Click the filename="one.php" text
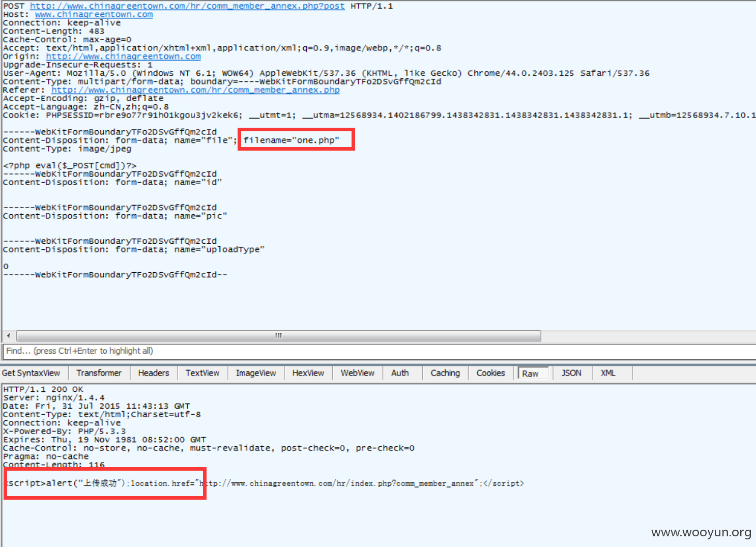Screen dimensions: 756x547 292,140
